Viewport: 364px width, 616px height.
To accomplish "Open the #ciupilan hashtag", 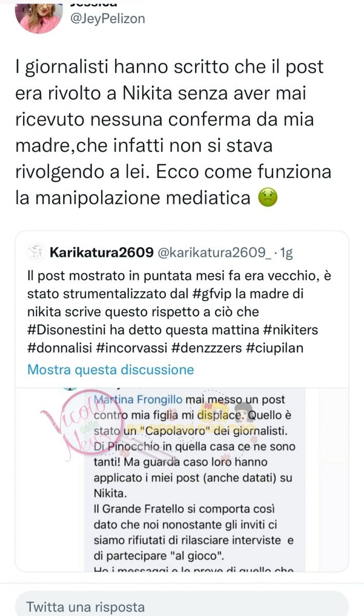I will click(x=275, y=348).
